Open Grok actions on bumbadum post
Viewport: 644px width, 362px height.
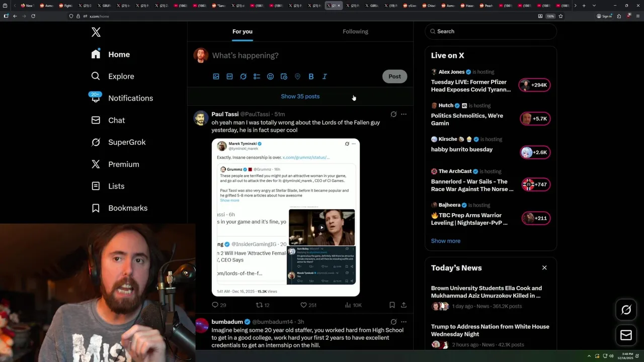393,322
